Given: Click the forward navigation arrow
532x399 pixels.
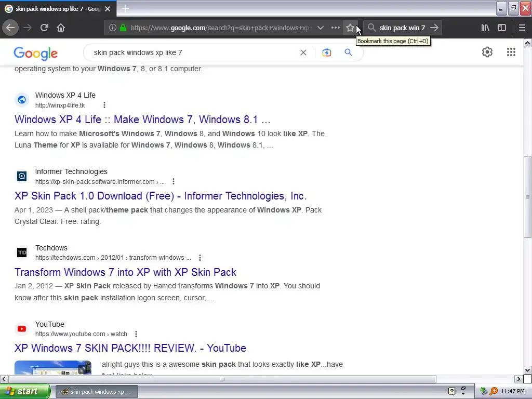Looking at the screenshot, I should 28,28.
